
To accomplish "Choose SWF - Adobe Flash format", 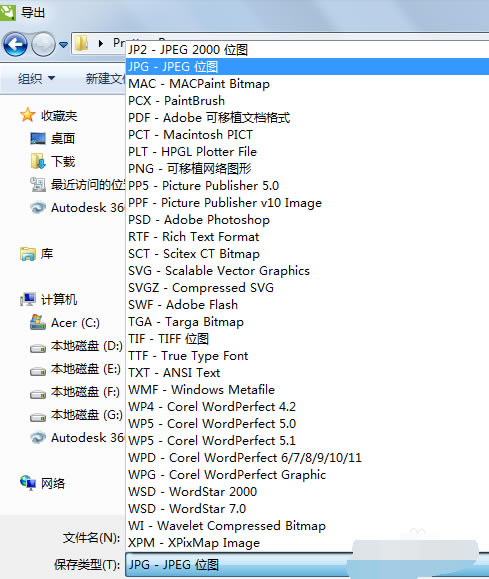I will coord(307,304).
